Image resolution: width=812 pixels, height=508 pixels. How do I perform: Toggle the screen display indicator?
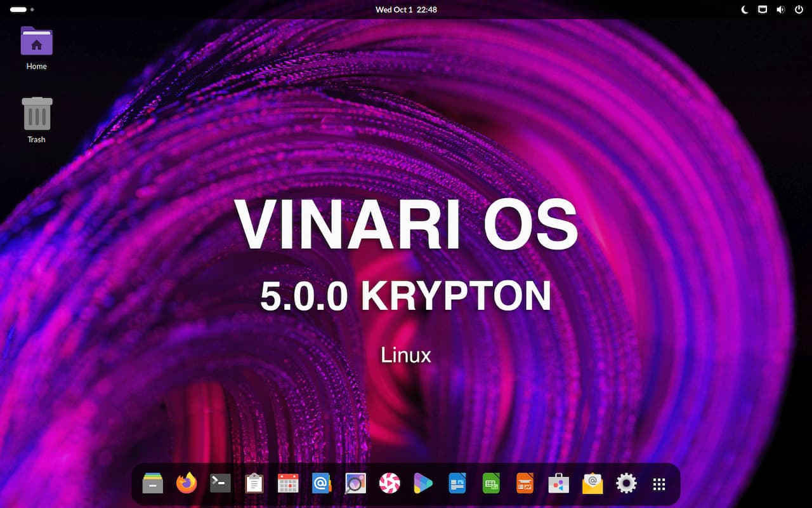coord(762,10)
